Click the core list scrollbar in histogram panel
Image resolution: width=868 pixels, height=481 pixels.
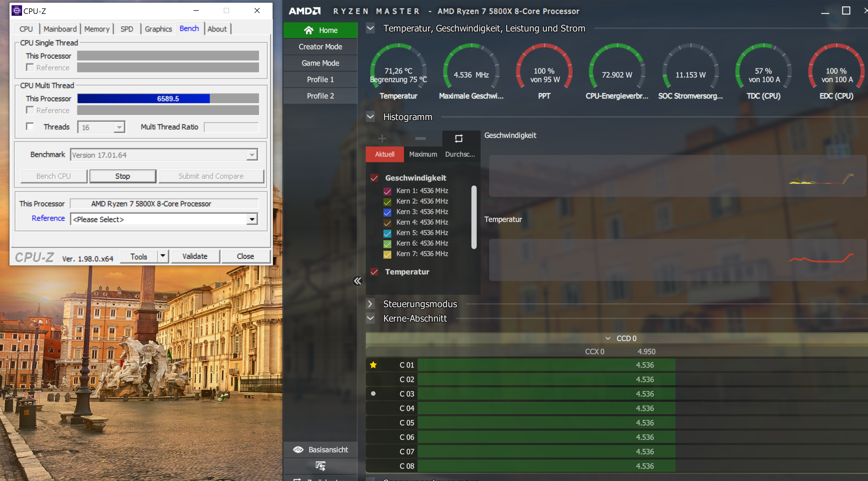click(474, 217)
